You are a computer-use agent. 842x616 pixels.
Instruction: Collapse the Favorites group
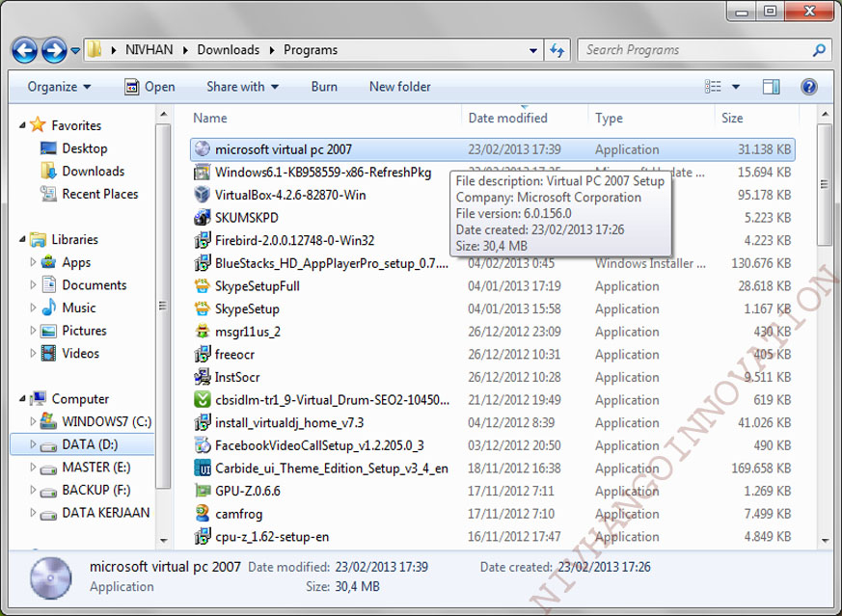point(22,125)
